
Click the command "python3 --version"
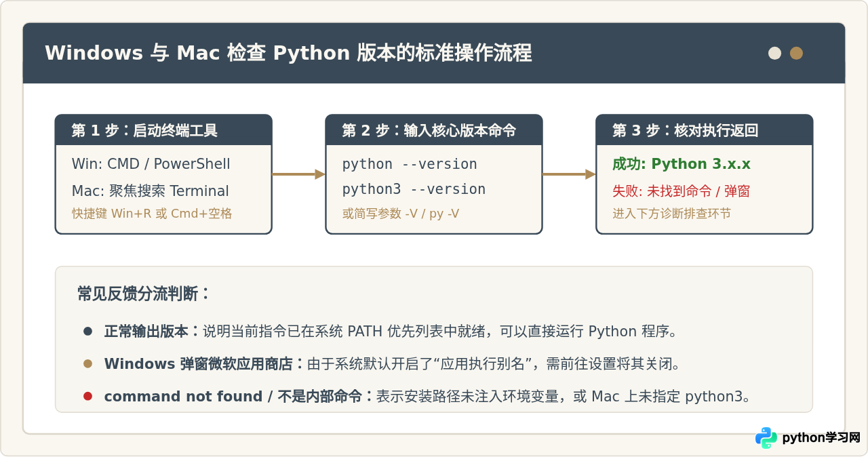coord(414,189)
